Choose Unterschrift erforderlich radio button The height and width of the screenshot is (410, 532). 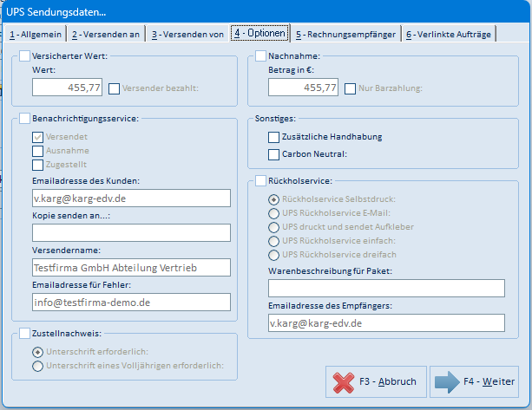pyautogui.click(x=37, y=353)
